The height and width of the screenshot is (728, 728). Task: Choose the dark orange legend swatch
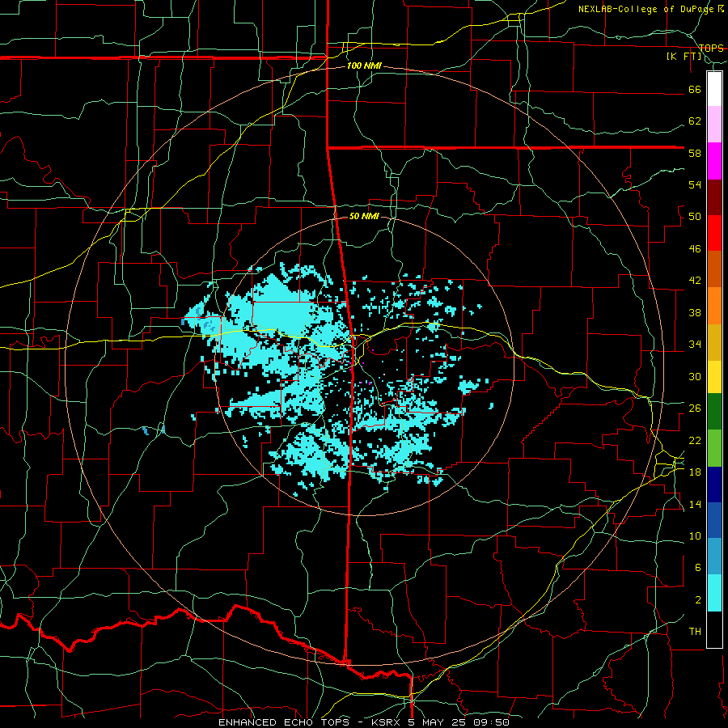pos(714,269)
